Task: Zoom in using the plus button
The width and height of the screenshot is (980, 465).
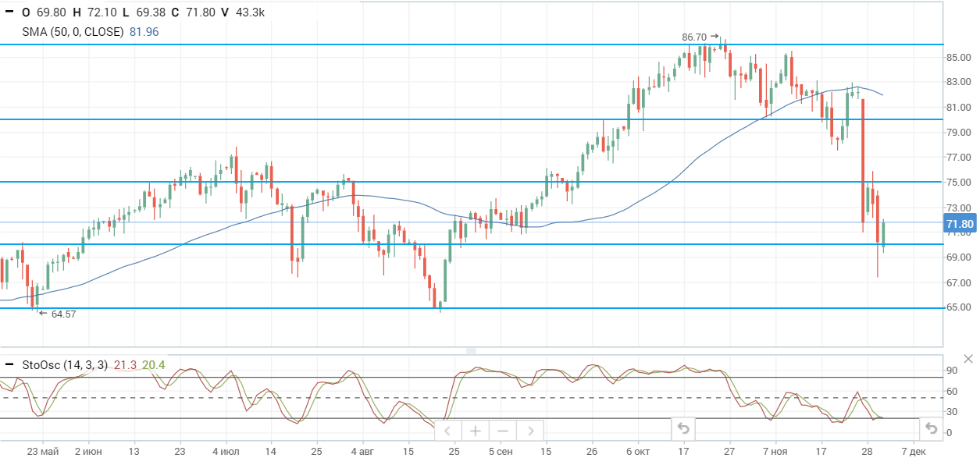Action: 475,430
